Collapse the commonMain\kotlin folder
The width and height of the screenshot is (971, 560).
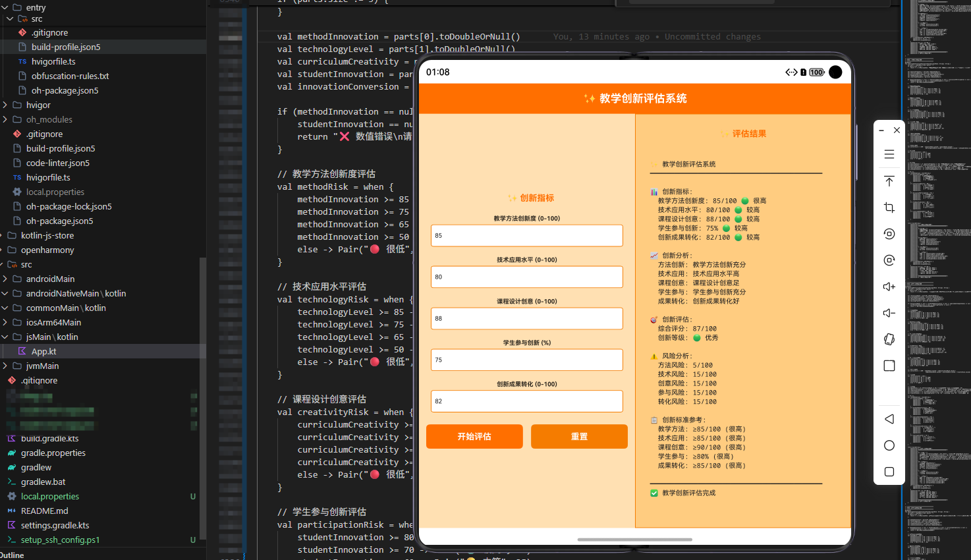tap(5, 308)
